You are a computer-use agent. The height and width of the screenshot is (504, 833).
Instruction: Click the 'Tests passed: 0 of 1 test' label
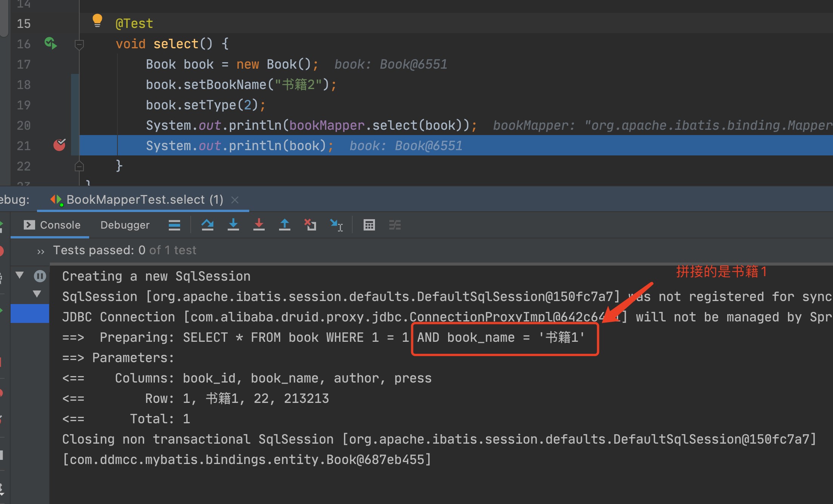(x=125, y=250)
